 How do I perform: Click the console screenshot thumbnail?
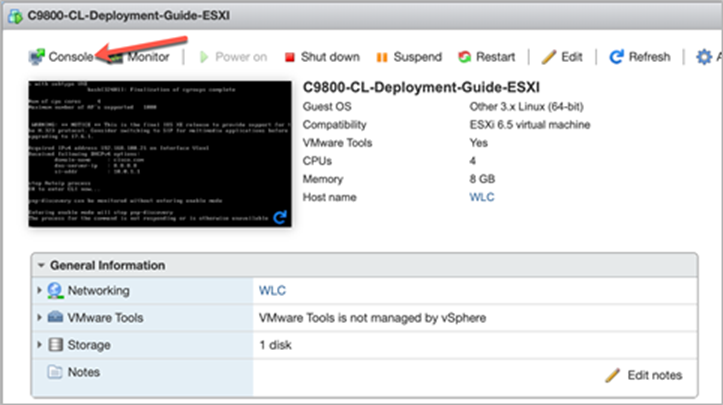pos(160,154)
